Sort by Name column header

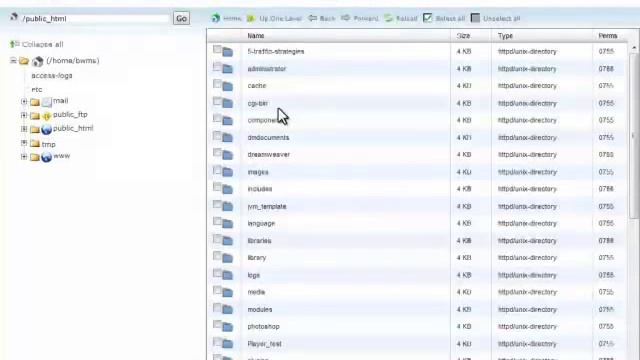point(256,36)
